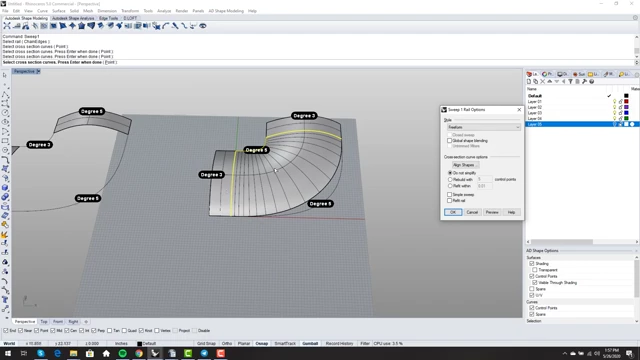This screenshot has height=360, width=640.
Task: Click the new sublayer icon in the Layers panel
Action: pyautogui.click(x=536, y=82)
